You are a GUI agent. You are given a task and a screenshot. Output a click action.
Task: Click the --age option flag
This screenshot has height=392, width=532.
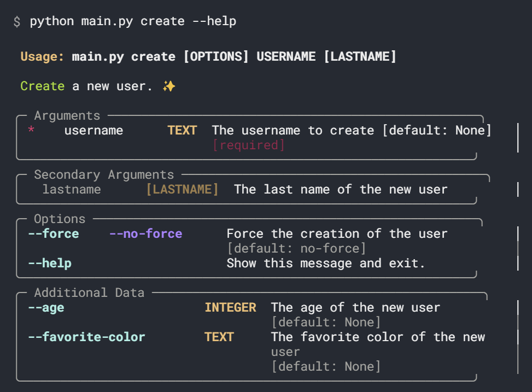click(46, 308)
